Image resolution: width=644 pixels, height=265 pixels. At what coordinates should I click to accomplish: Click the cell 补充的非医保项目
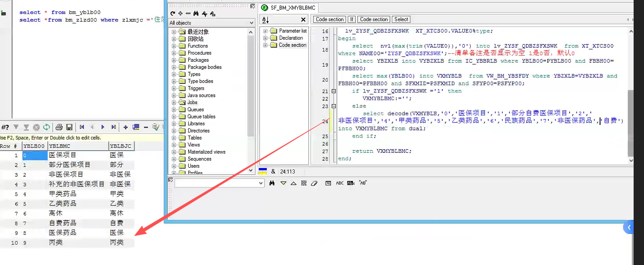(78, 184)
